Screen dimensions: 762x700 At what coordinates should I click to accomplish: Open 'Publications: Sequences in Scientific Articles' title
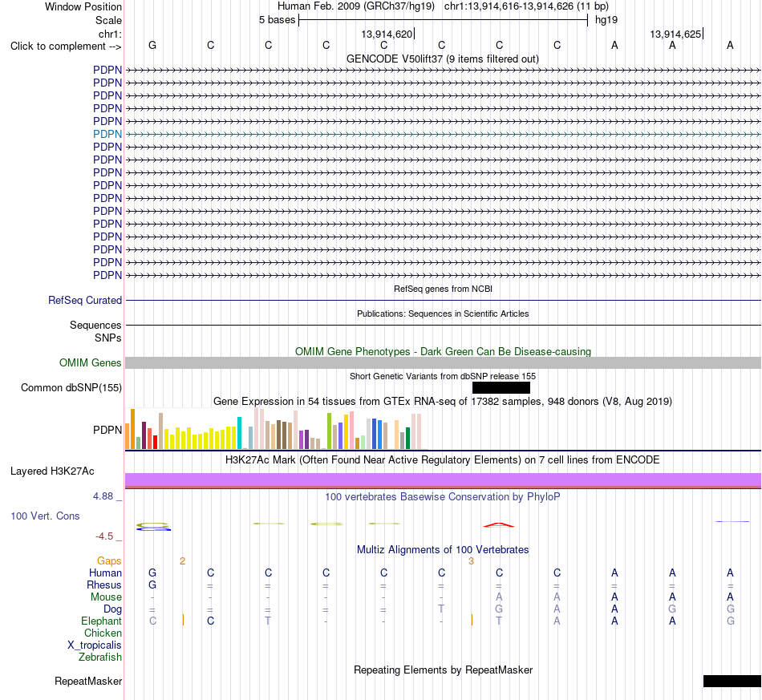(x=443, y=314)
